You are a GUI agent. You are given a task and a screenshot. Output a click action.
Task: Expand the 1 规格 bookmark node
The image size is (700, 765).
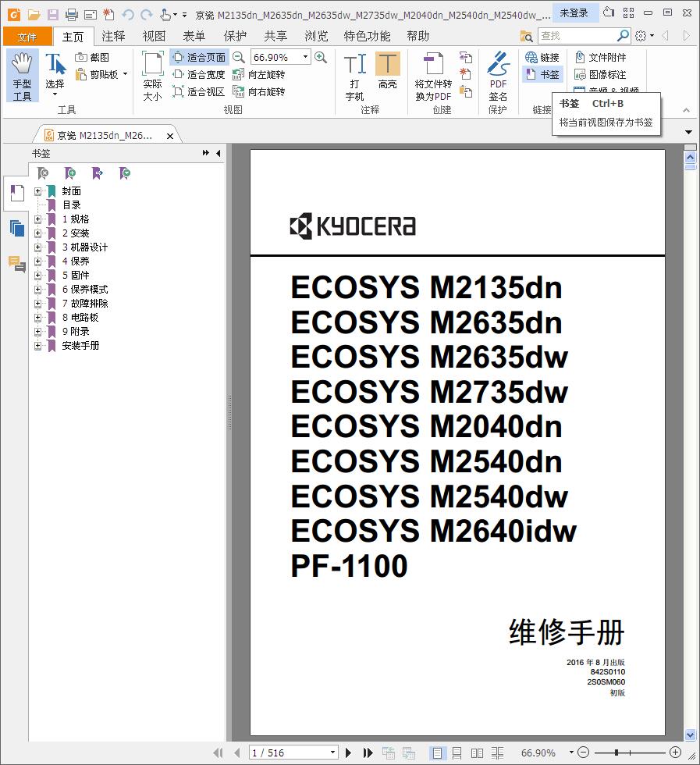pyautogui.click(x=37, y=219)
